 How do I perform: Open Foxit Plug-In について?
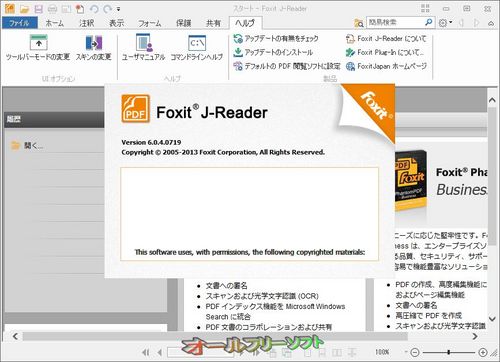385,52
